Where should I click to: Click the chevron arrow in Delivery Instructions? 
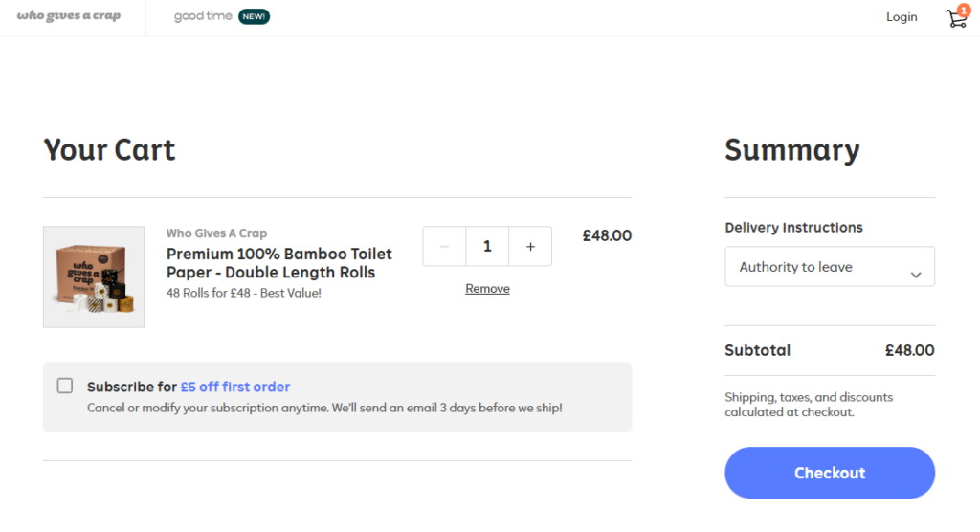(916, 275)
